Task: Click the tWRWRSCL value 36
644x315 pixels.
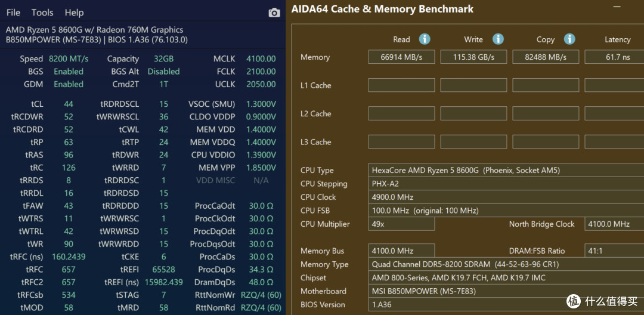Action: click(x=164, y=117)
